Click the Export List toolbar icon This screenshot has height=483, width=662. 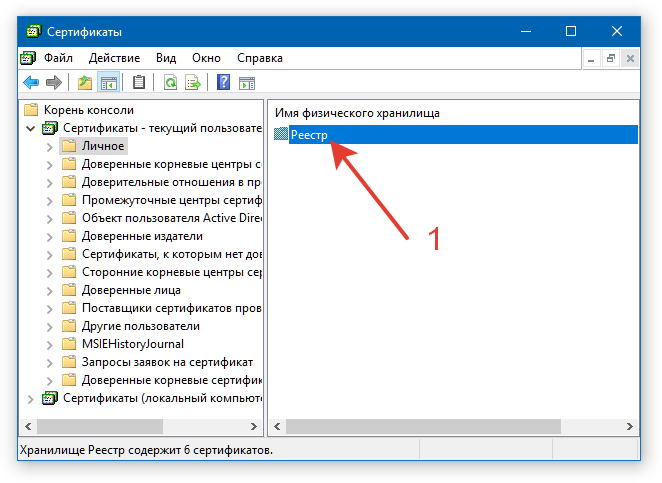click(x=193, y=82)
